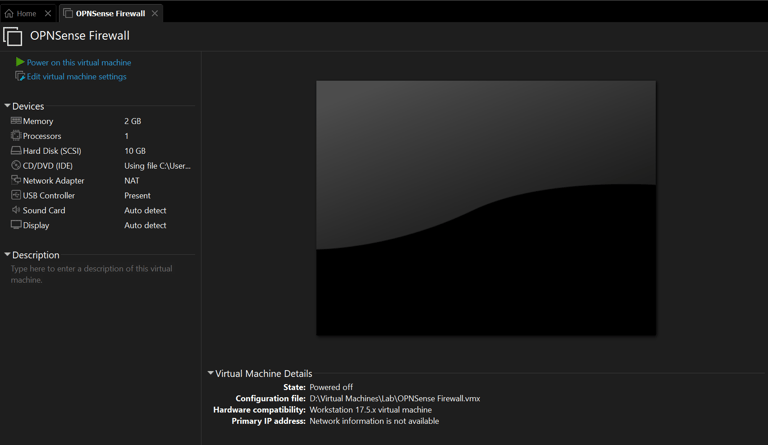
Task: Click Workstation 17.5.x virtual machine text
Action: tap(371, 410)
